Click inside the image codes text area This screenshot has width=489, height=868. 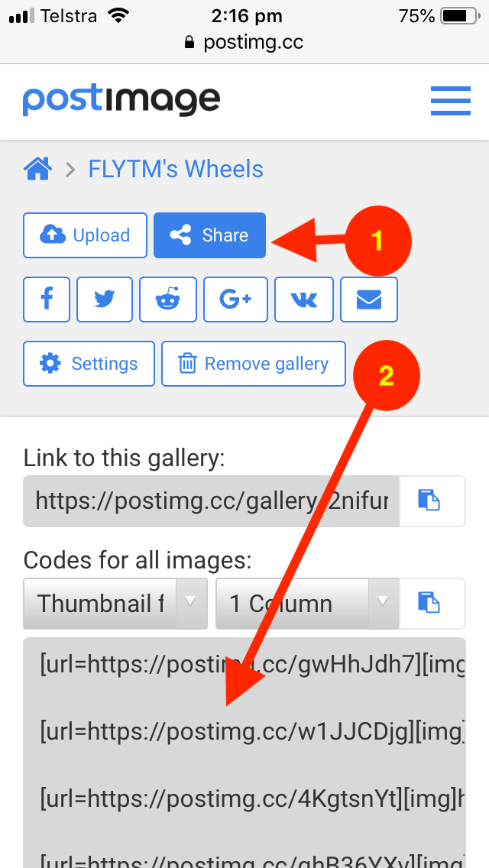244,753
